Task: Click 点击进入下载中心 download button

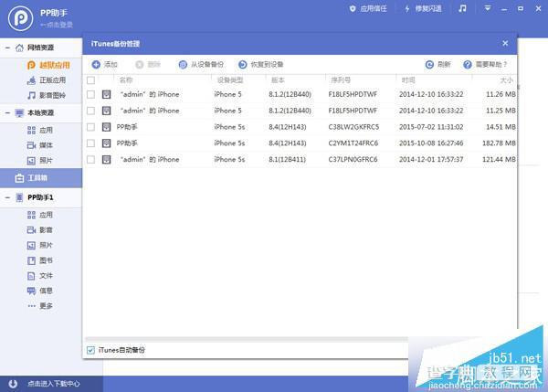Action: (x=45, y=384)
